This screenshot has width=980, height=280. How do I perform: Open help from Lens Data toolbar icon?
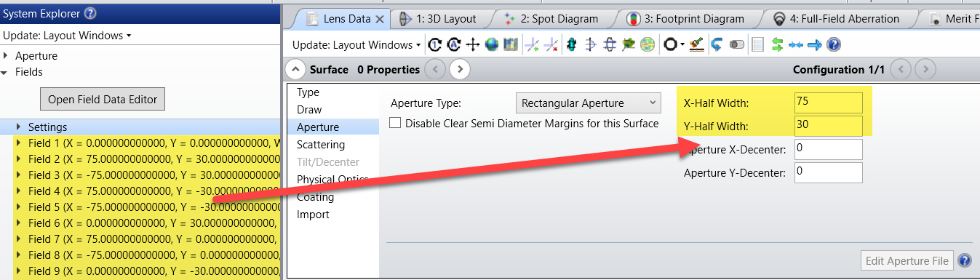pos(834,45)
